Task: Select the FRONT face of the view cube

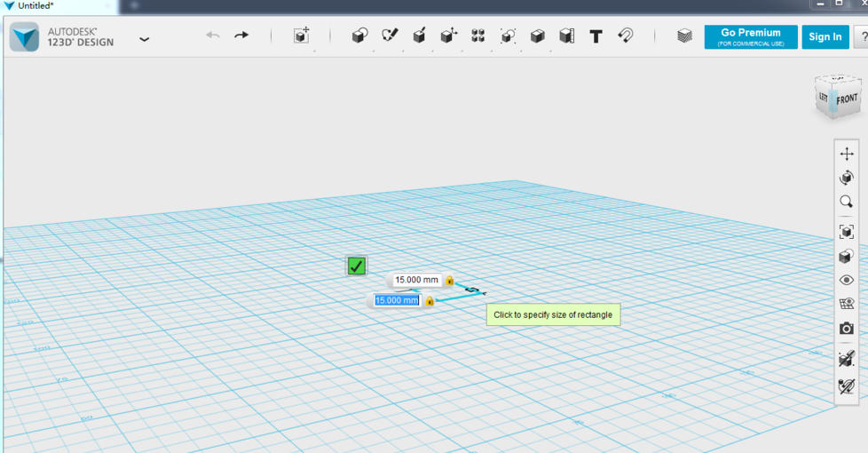Action: pyautogui.click(x=847, y=99)
